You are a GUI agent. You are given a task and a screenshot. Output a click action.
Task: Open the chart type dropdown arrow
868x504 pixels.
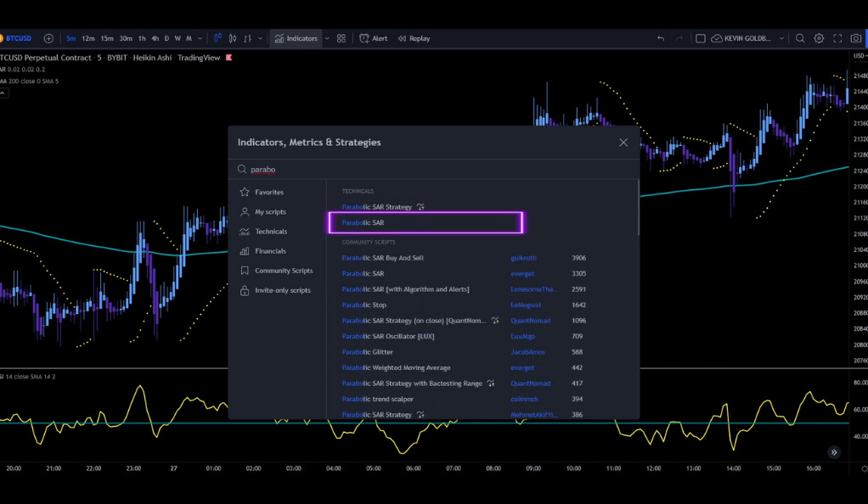[x=260, y=38]
